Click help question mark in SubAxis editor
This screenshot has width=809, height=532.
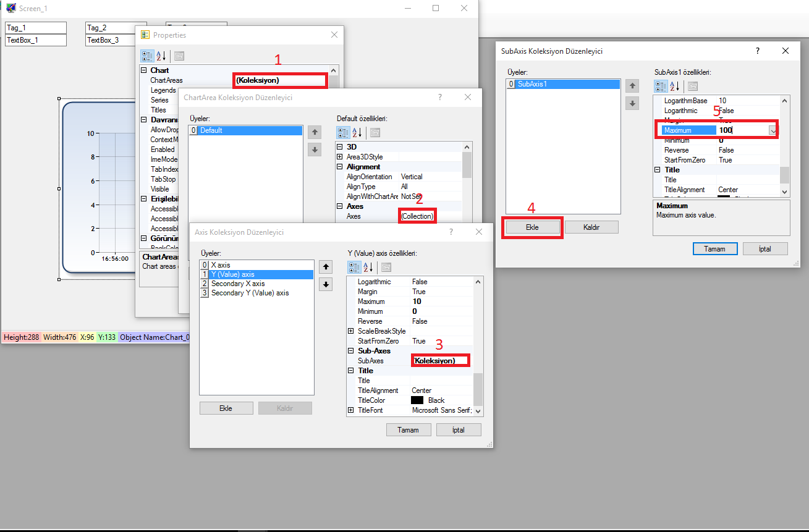click(758, 51)
